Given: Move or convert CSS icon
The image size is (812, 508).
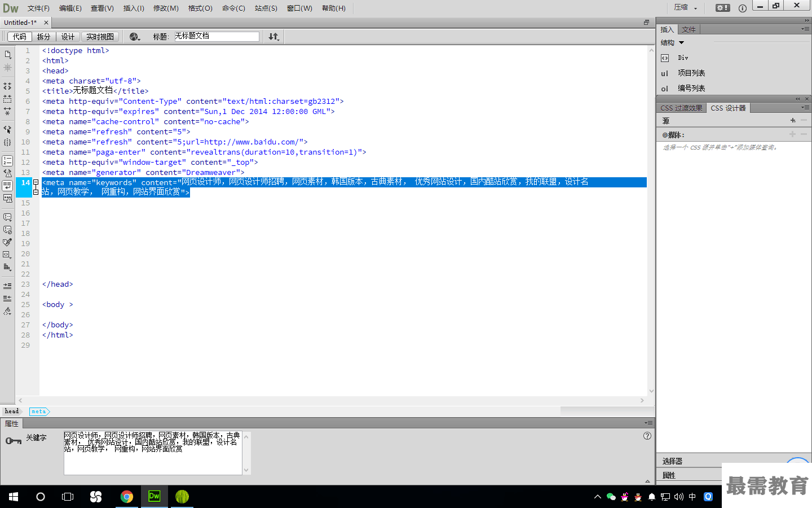Looking at the screenshot, I should coord(7,267).
